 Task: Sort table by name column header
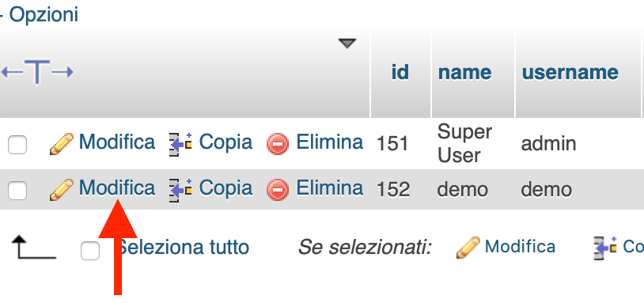[x=464, y=72]
